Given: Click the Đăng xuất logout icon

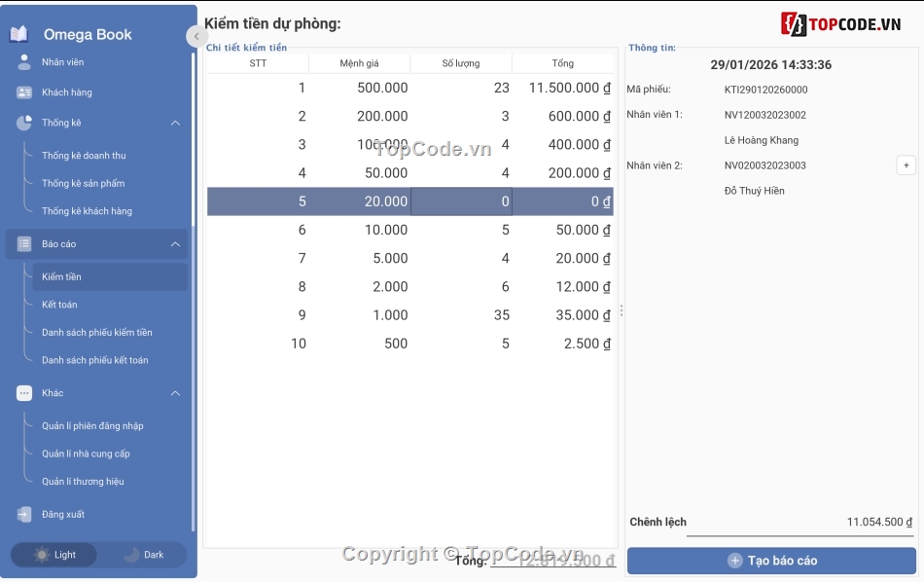Looking at the screenshot, I should coord(24,514).
